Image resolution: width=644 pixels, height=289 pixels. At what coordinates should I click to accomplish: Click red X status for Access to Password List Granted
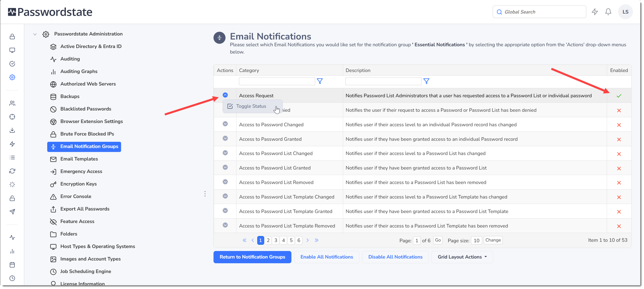[x=619, y=168]
